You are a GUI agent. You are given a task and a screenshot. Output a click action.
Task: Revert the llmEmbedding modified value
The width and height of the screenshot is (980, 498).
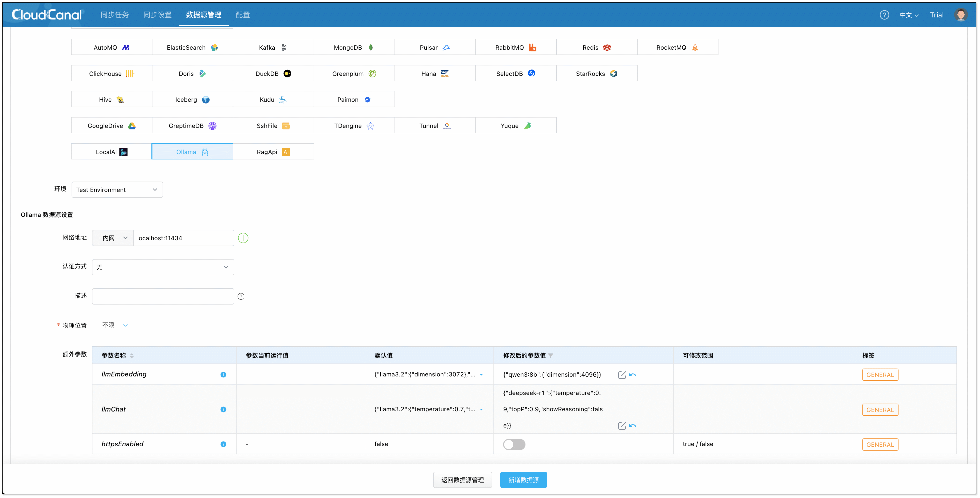point(633,375)
